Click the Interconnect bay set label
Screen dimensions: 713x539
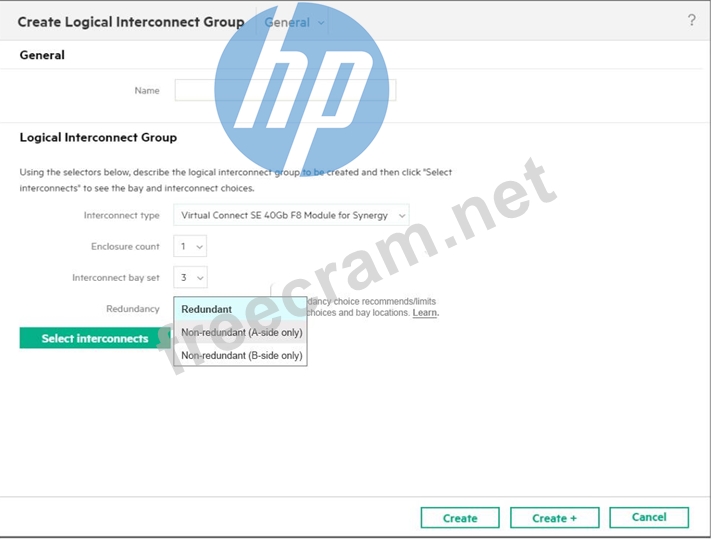115,277
